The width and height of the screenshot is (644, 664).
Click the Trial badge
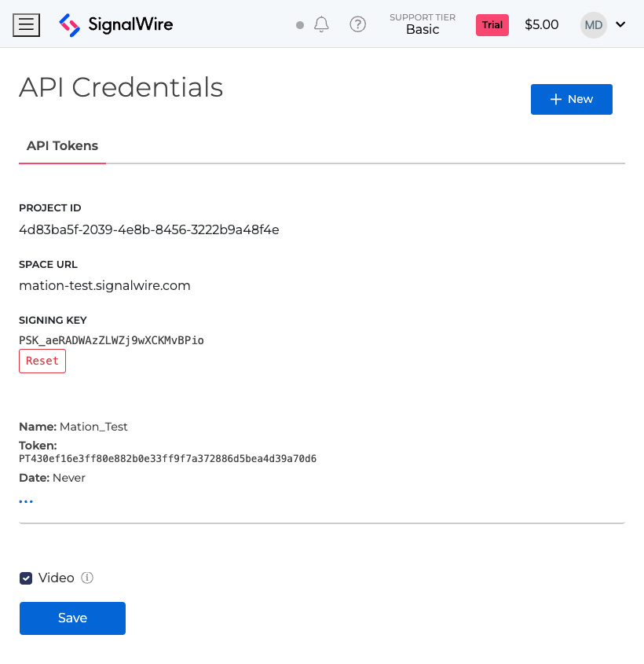[492, 25]
